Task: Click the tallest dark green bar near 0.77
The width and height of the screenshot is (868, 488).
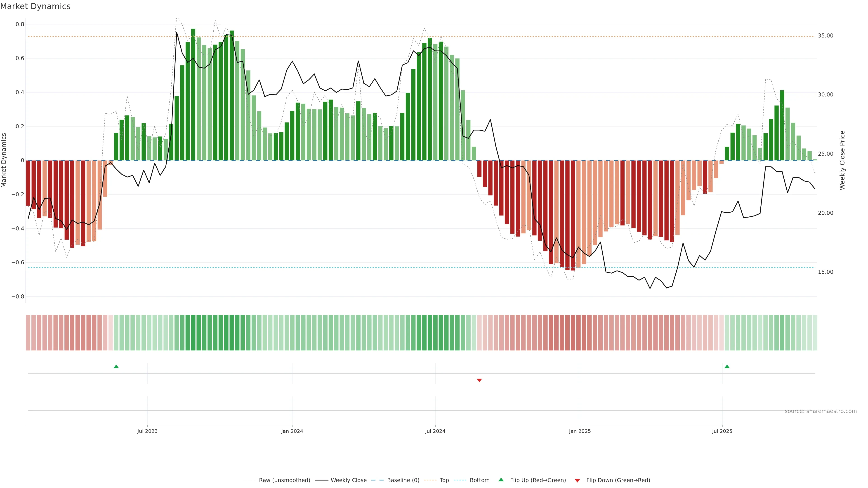Action: 193,94
